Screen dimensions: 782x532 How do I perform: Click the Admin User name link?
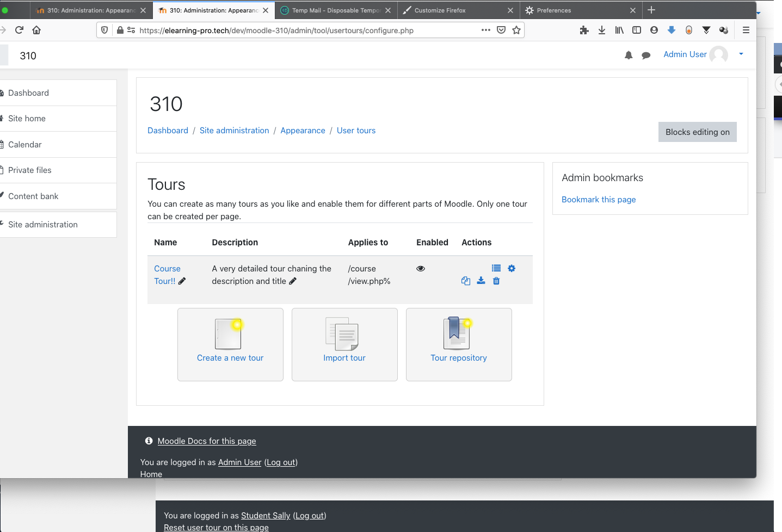[685, 54]
